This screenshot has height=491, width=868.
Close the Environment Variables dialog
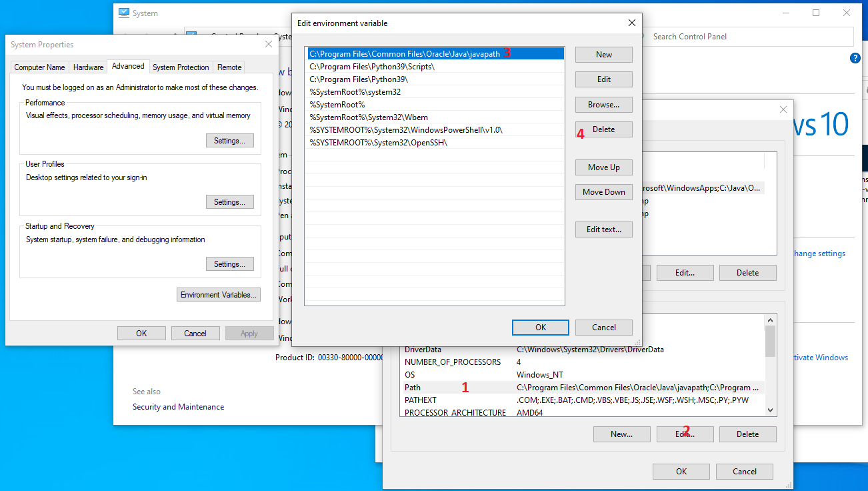click(784, 110)
